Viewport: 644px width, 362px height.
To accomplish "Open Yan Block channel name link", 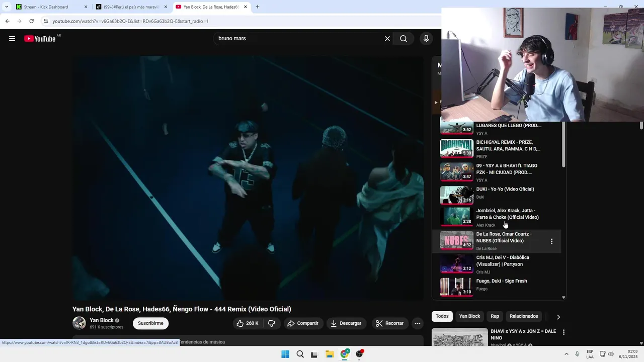I will pos(102,320).
